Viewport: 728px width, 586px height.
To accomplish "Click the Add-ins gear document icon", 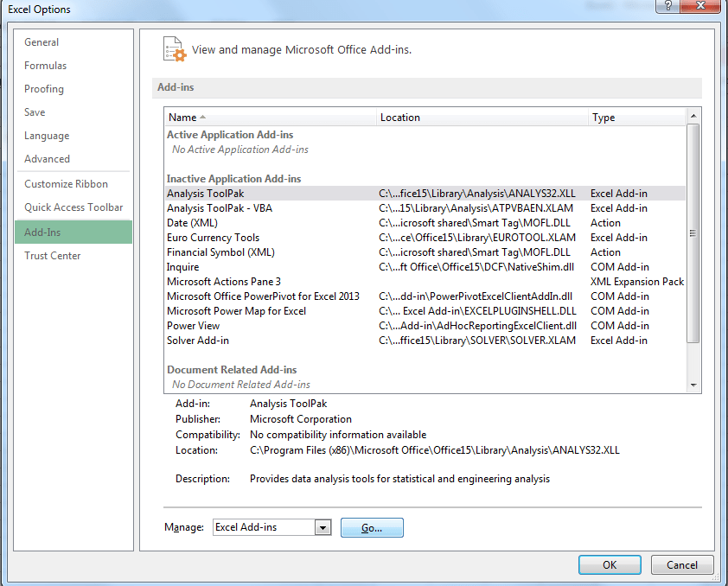I will pos(175,49).
